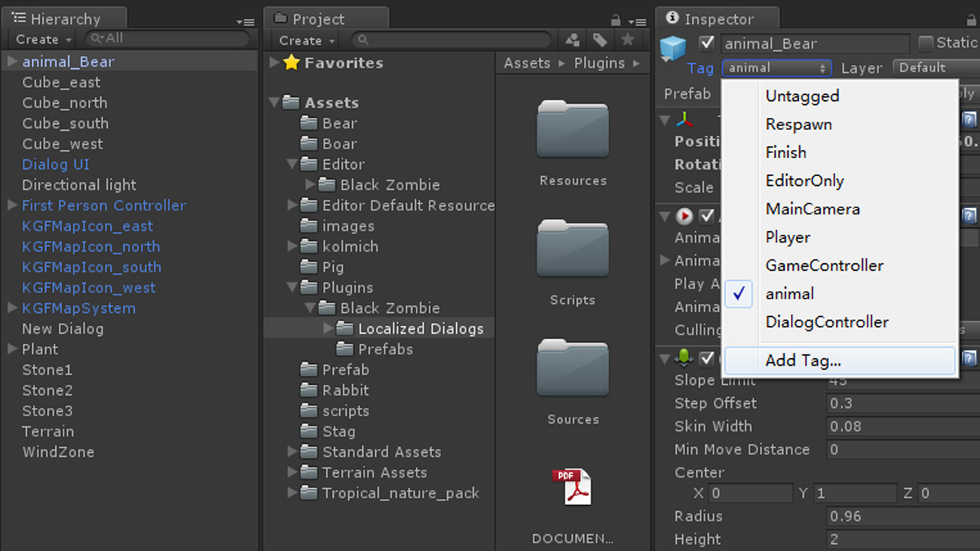Viewport: 980px width, 551px height.
Task: Toggle the animal_Bear active checkbox
Action: tap(707, 44)
